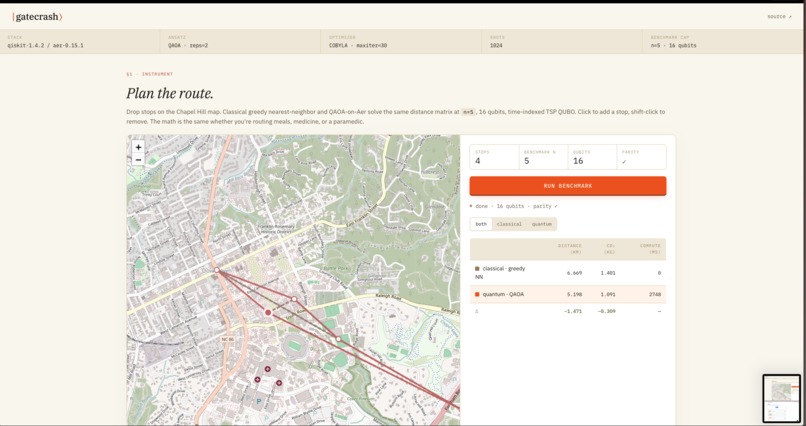
Task: Click the parking P icon on map
Action: tap(259, 401)
